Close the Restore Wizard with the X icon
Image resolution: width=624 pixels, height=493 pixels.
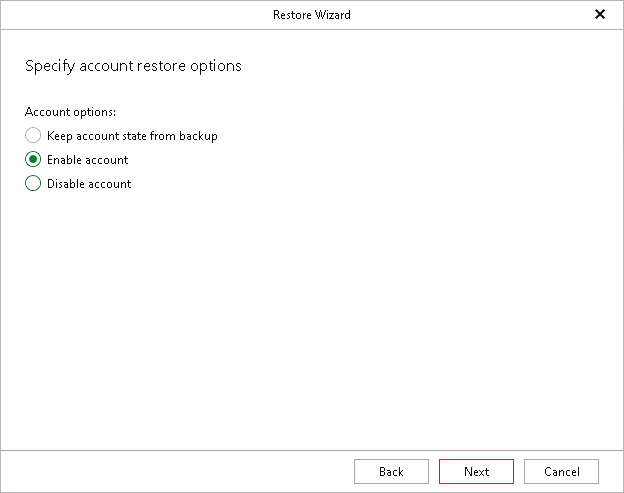click(600, 15)
